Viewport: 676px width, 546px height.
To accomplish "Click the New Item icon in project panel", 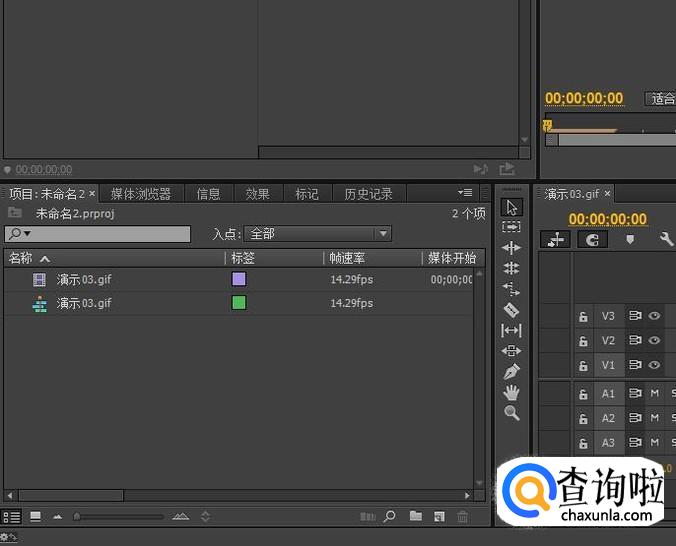I will (x=438, y=517).
